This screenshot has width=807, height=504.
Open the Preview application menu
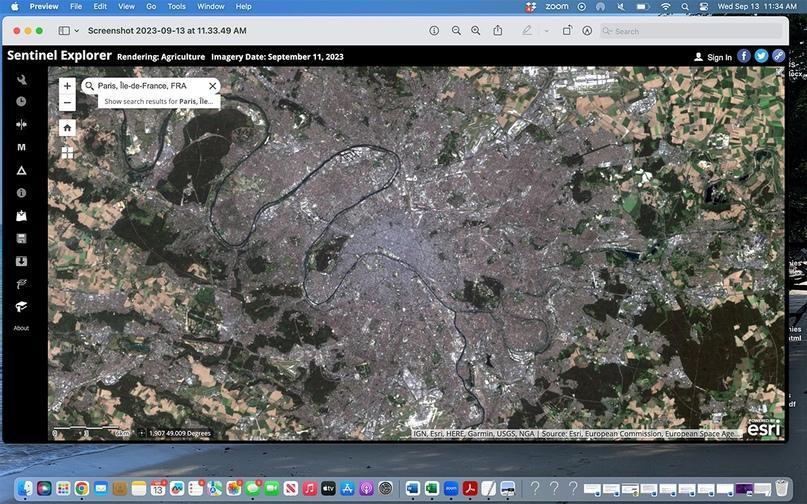pos(44,7)
